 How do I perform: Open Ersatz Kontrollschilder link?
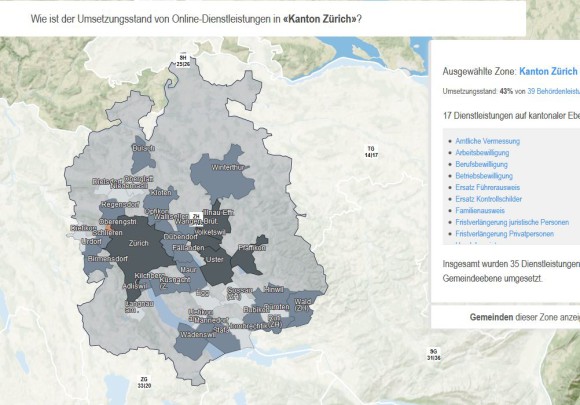488,199
